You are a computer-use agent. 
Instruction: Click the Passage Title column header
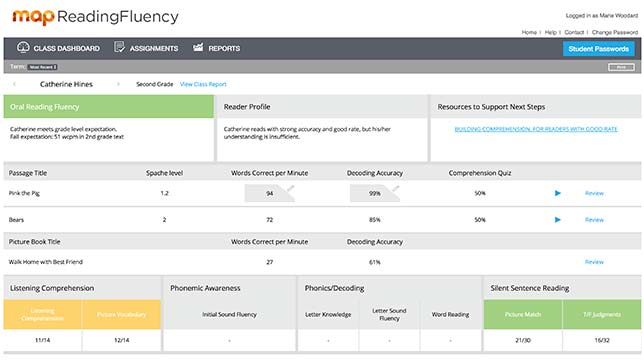coord(28,173)
